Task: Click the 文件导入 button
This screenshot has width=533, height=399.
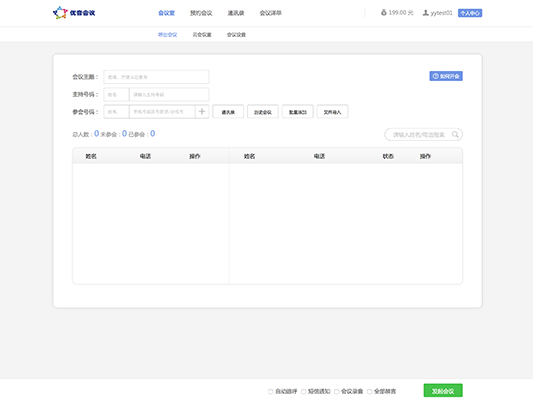Action: [x=332, y=112]
